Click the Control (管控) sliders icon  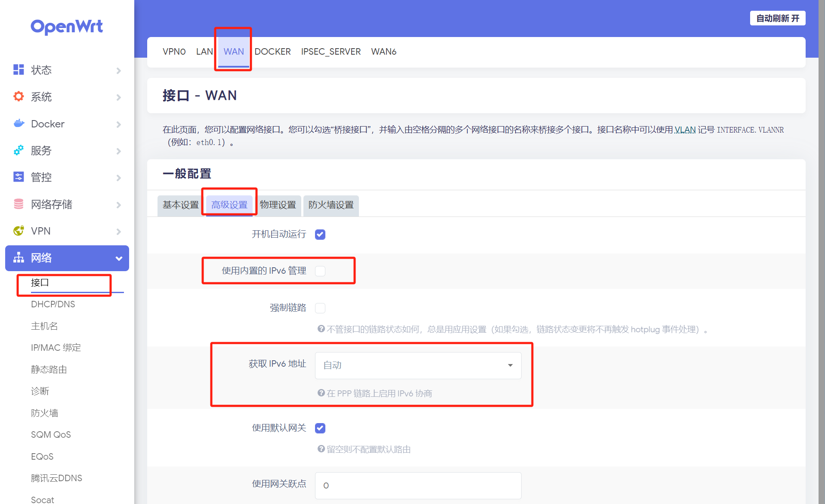19,177
